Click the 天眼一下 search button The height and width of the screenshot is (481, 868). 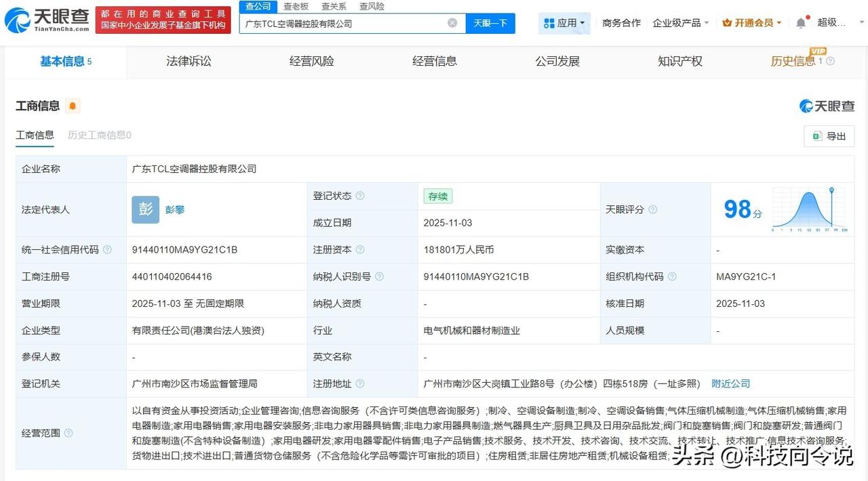pyautogui.click(x=490, y=23)
